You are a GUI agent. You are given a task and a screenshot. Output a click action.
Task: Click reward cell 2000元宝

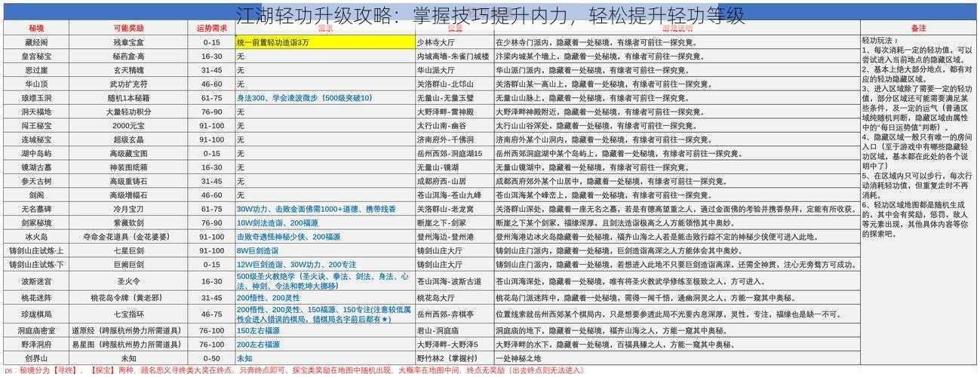pos(129,125)
